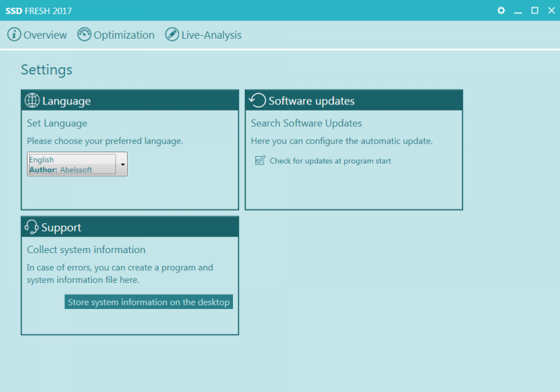Viewport: 560px width, 392px height.
Task: Click the Collect system information heading
Action: 86,250
